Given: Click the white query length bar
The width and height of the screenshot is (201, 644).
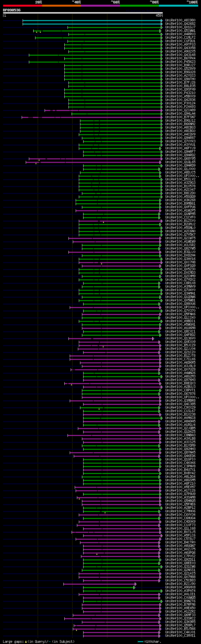Looking at the screenshot, I should click(x=83, y=13).
